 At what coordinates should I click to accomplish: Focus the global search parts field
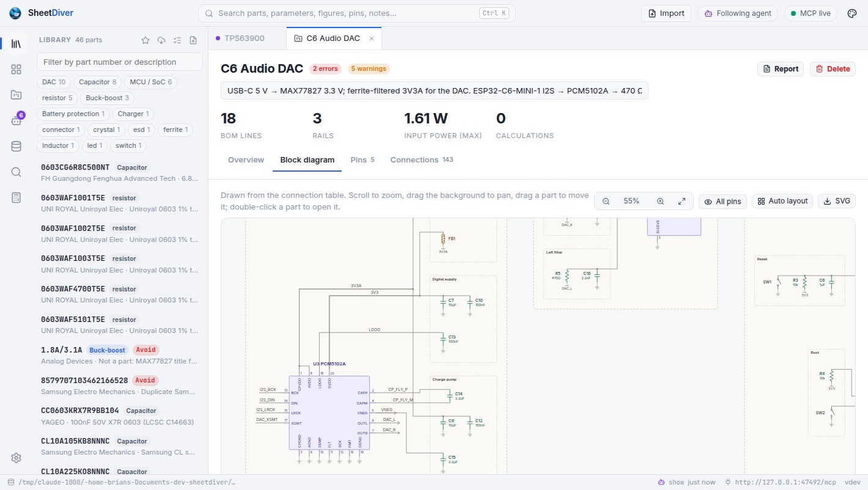tap(356, 13)
